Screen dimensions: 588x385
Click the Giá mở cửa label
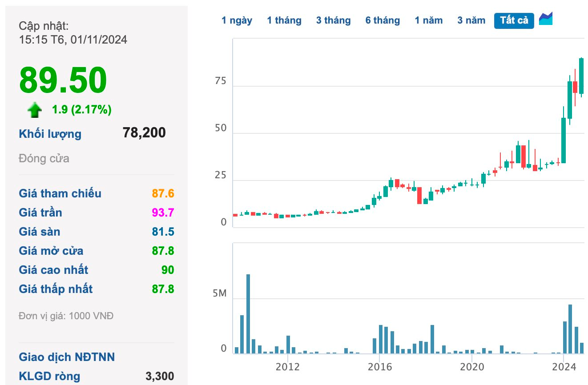51,251
